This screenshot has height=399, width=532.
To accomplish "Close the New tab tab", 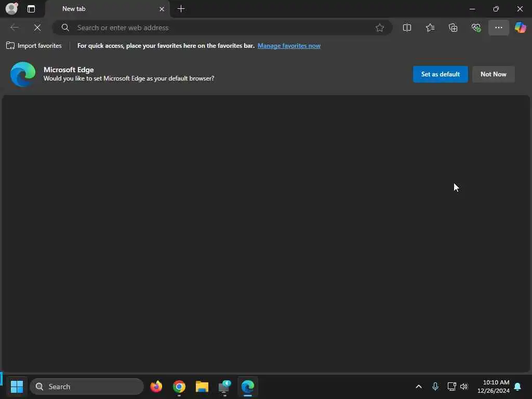I will 162,9.
